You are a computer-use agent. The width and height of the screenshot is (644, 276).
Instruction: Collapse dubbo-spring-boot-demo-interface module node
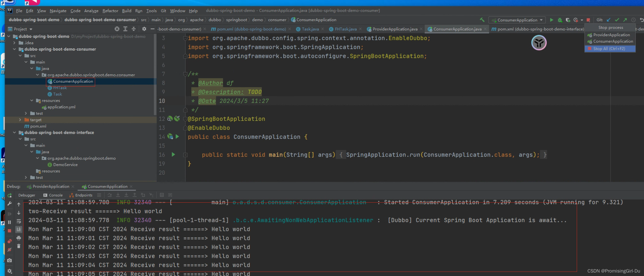pyautogui.click(x=14, y=133)
